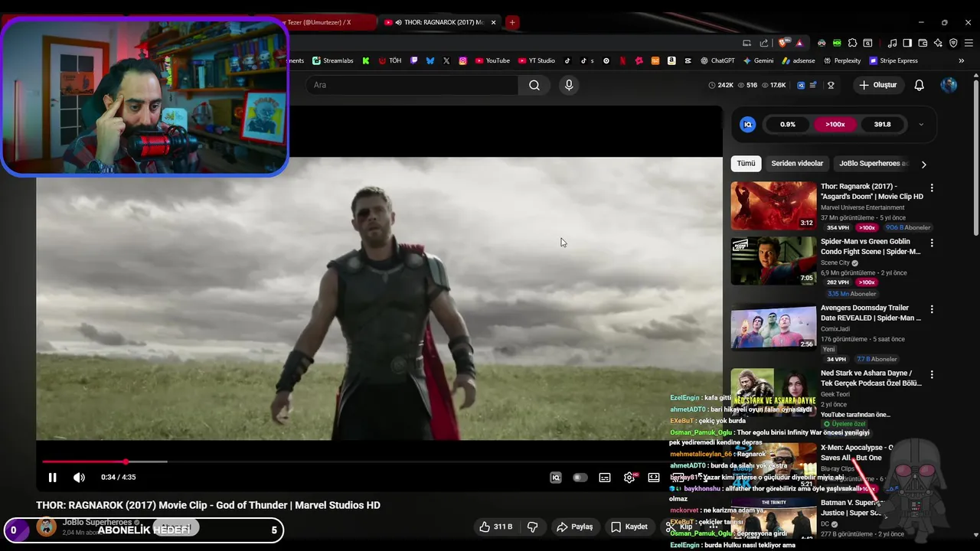Open browser hamburger menu

969,43
